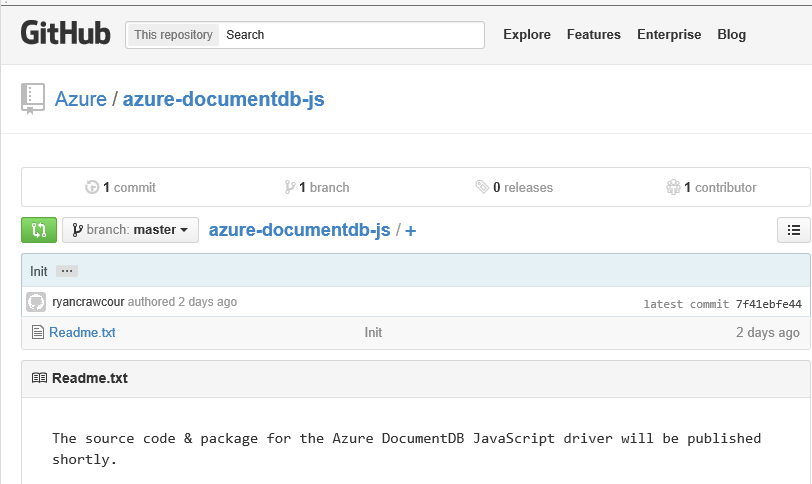Screen dimensions: 812x484
Task: Click into the repository search field
Action: pos(350,34)
